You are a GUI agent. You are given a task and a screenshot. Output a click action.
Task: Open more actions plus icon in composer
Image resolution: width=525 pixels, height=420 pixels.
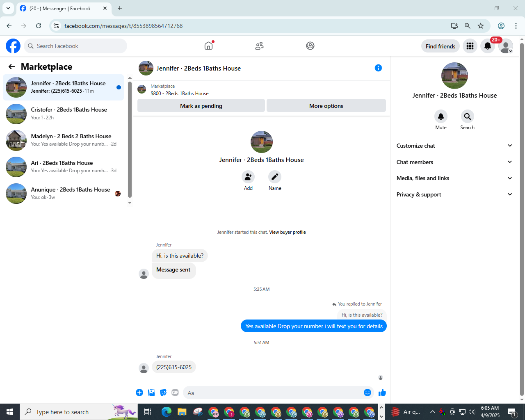coord(139,393)
